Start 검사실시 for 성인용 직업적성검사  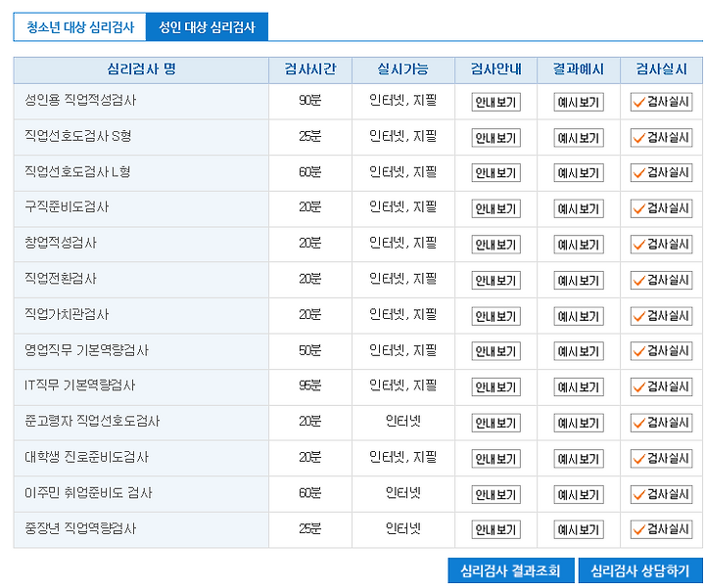click(661, 102)
